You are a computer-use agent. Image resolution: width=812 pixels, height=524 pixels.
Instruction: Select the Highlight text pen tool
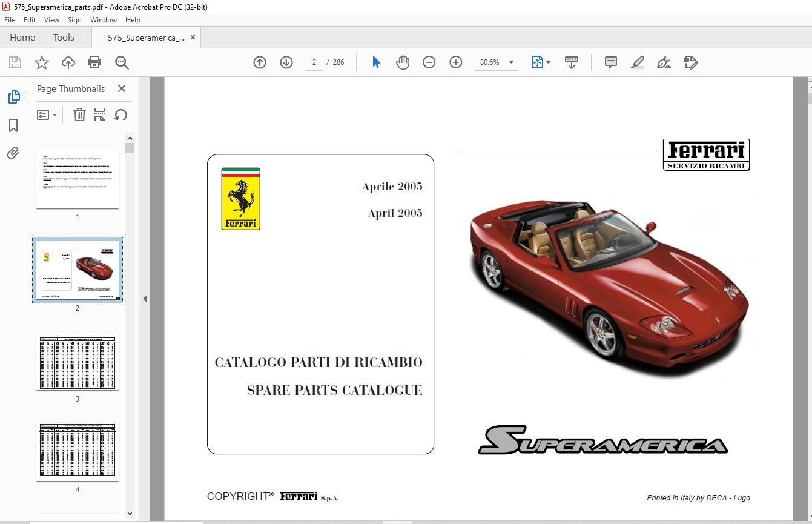pyautogui.click(x=637, y=62)
